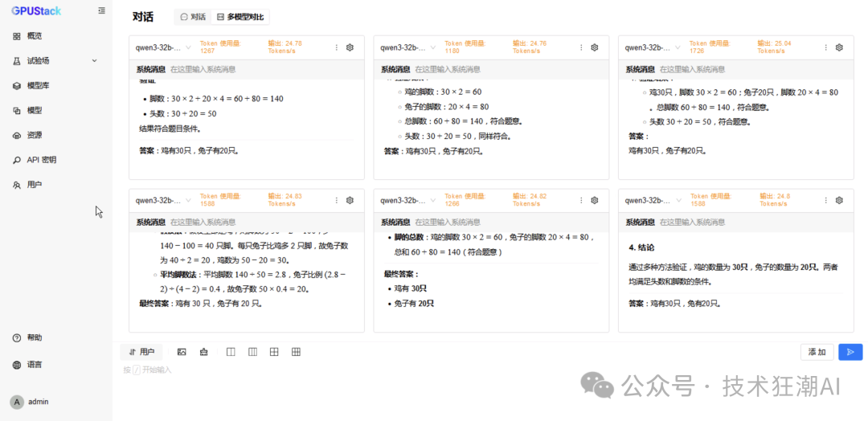
Task: Open more options in 1267-token panel
Action: coord(337,47)
